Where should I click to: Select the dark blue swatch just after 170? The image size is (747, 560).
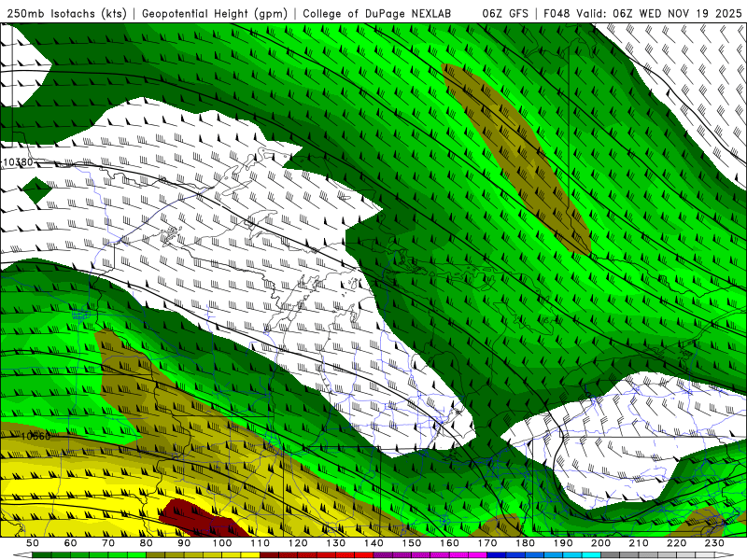pyautogui.click(x=497, y=555)
